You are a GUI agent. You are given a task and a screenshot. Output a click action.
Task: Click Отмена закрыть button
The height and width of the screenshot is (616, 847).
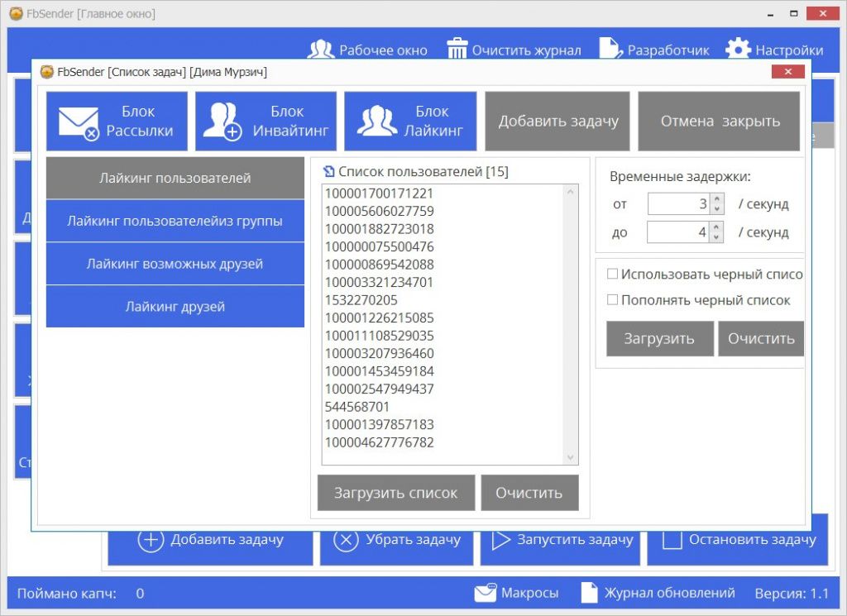click(719, 121)
